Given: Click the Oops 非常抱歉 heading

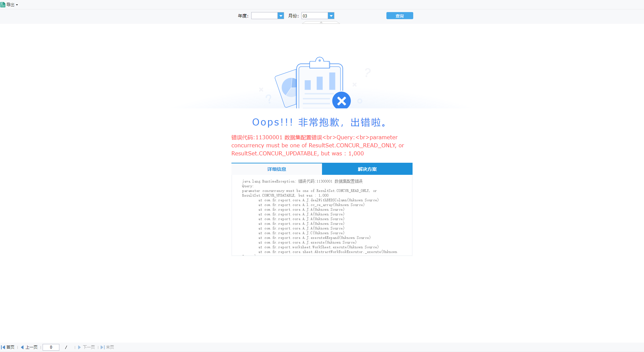Looking at the screenshot, I should pos(320,122).
